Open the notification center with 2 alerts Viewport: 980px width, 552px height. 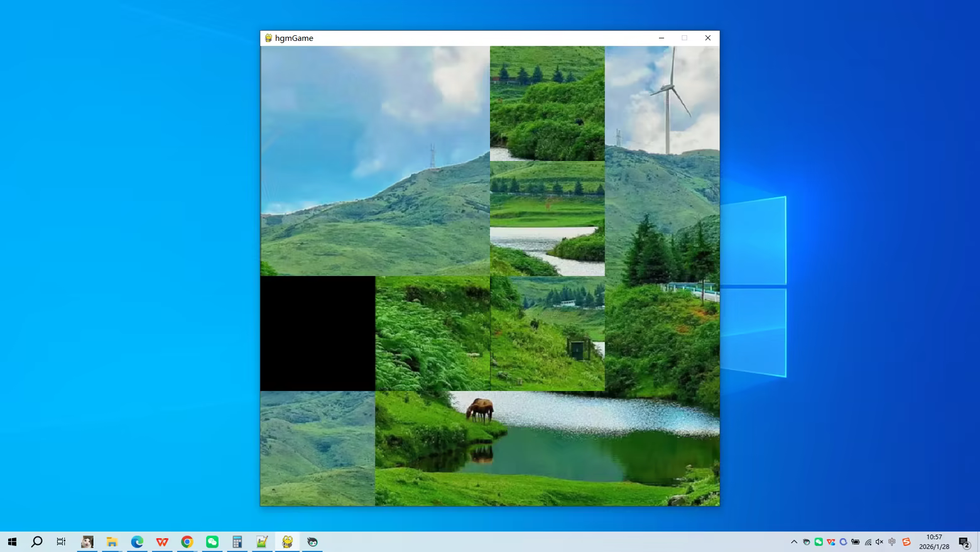[964, 541]
